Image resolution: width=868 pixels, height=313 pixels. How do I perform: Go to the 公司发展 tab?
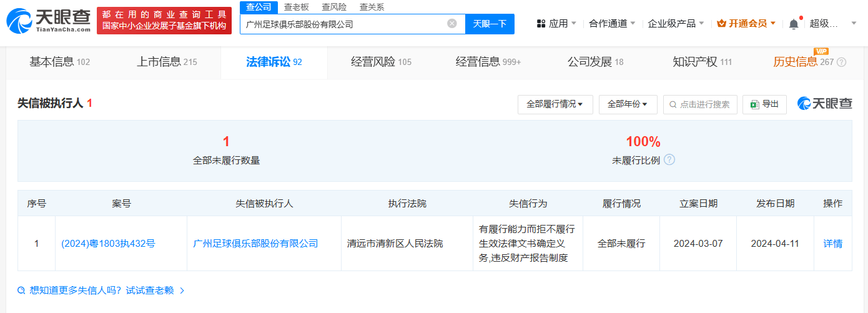point(595,62)
